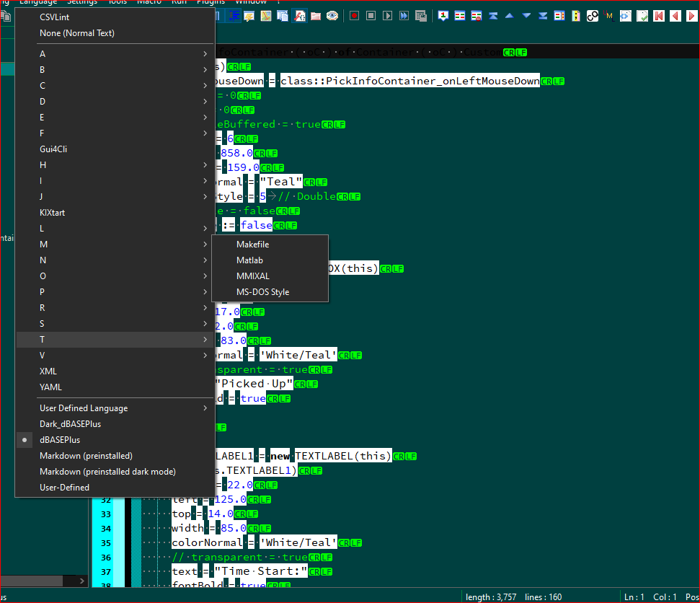Select MMIXAL in the submenu
The width and height of the screenshot is (700, 603).
(x=270, y=276)
